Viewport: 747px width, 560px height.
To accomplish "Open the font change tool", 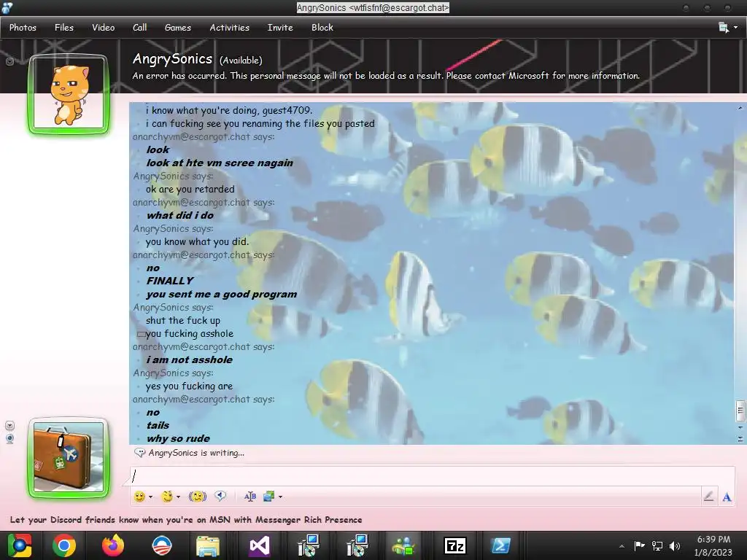I will pyautogui.click(x=249, y=497).
